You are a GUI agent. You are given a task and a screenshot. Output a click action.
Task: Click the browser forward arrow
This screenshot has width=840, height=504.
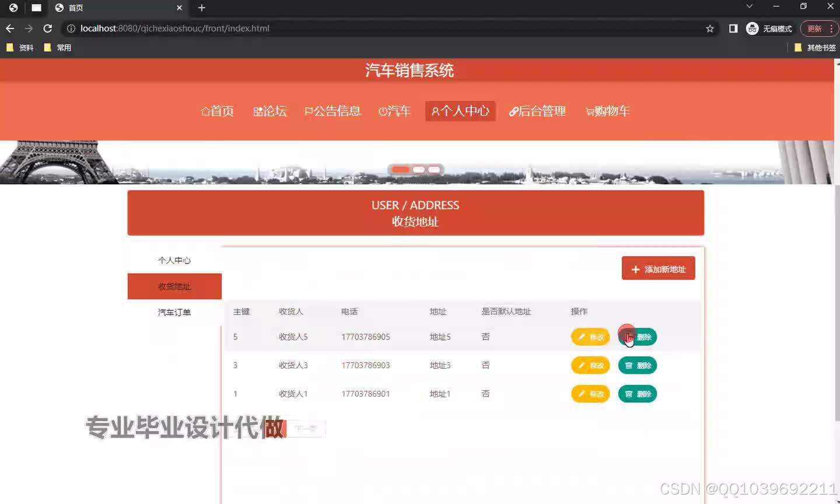coord(29,28)
